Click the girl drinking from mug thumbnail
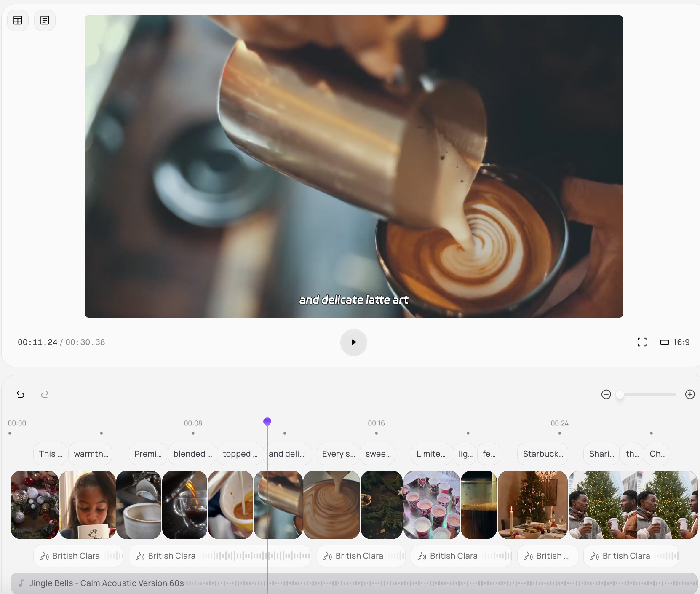 88,505
